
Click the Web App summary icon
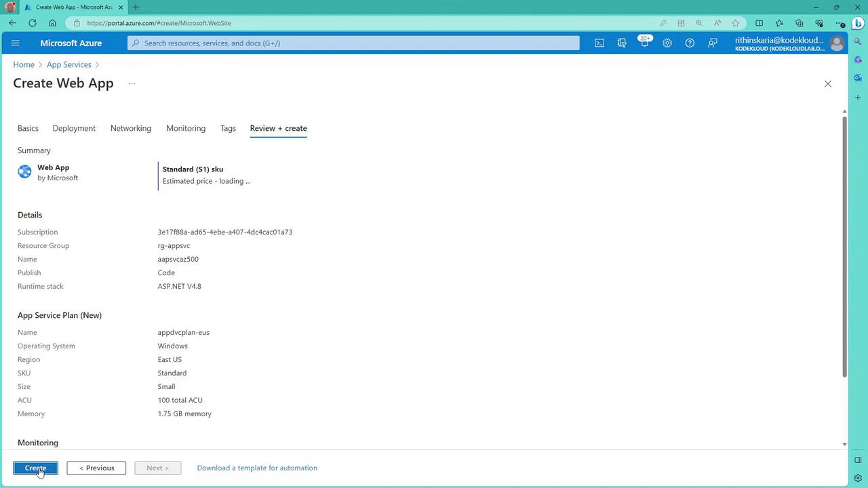click(25, 171)
